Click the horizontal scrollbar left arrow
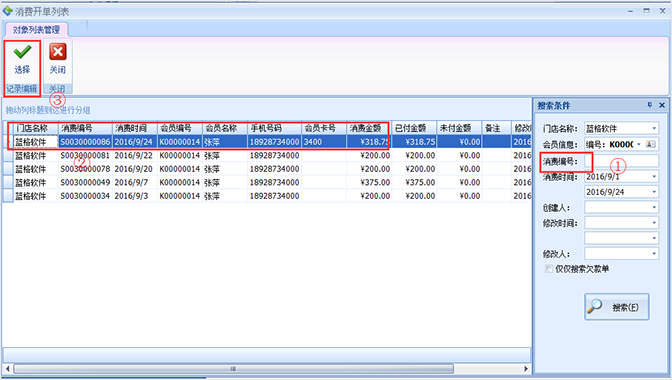Screen dimensions: 672x380 (x=7, y=369)
